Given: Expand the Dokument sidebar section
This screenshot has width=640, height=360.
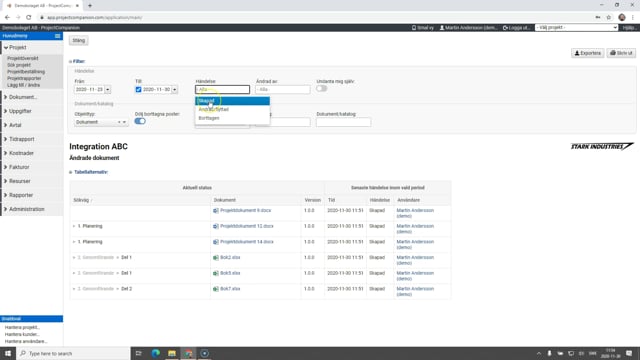Looking at the screenshot, I should coord(20,97).
